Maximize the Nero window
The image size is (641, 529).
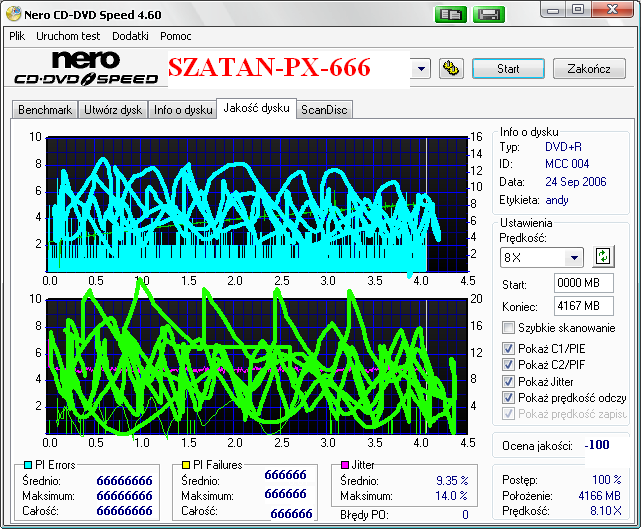(577, 10)
